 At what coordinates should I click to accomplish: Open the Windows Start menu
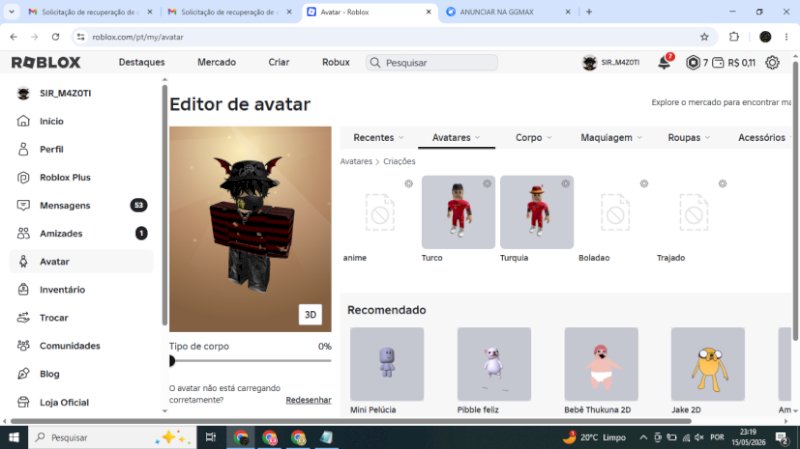[14, 437]
